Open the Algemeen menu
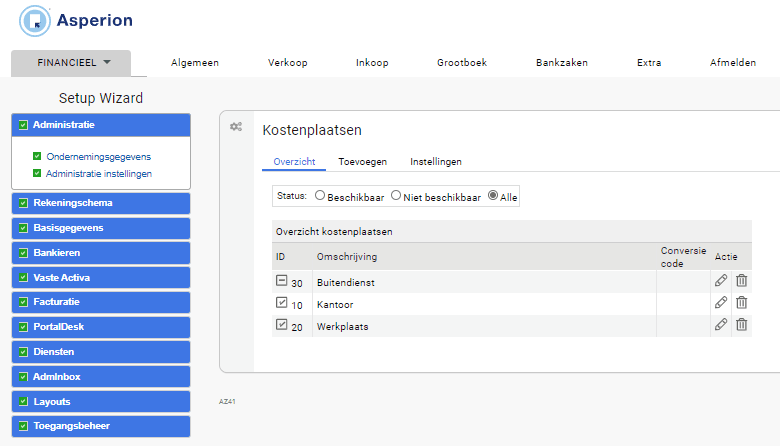The height and width of the screenshot is (446, 780). [195, 63]
